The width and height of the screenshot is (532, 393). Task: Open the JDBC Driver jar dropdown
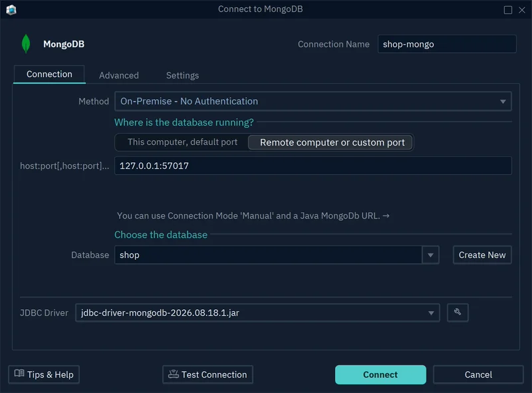(x=257, y=313)
